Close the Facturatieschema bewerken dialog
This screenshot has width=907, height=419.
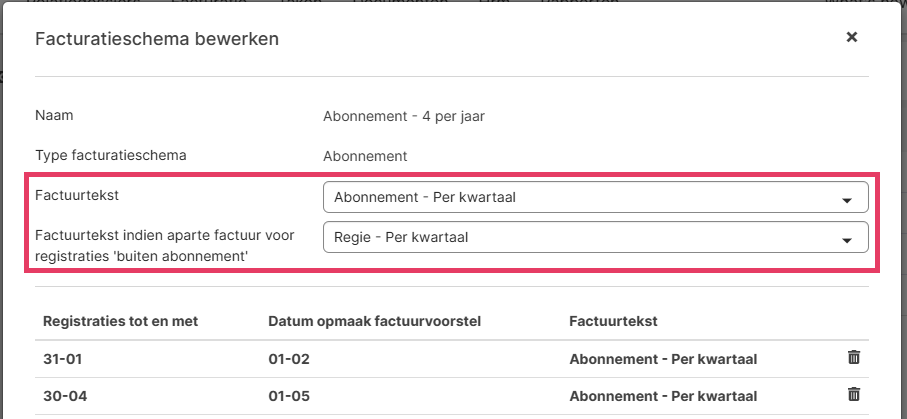click(852, 37)
